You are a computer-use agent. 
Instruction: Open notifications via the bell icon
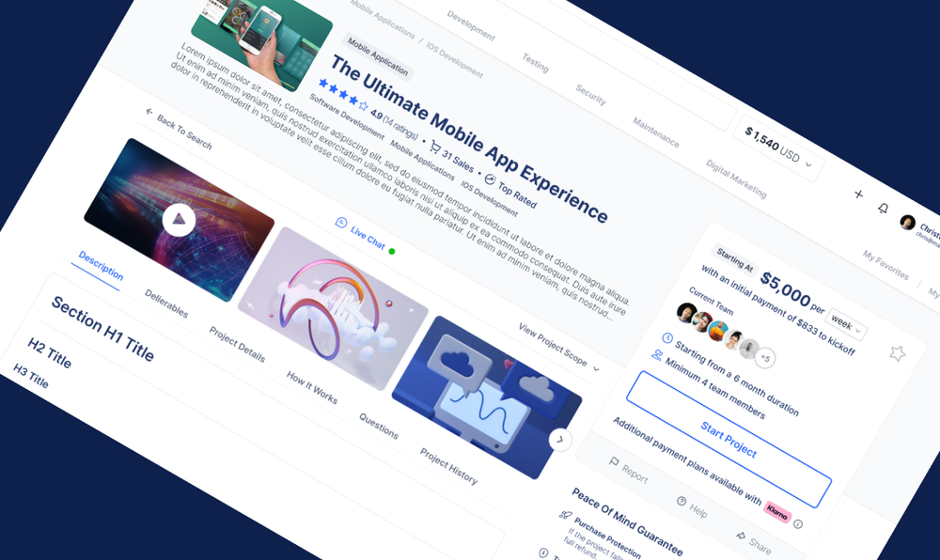tap(883, 208)
